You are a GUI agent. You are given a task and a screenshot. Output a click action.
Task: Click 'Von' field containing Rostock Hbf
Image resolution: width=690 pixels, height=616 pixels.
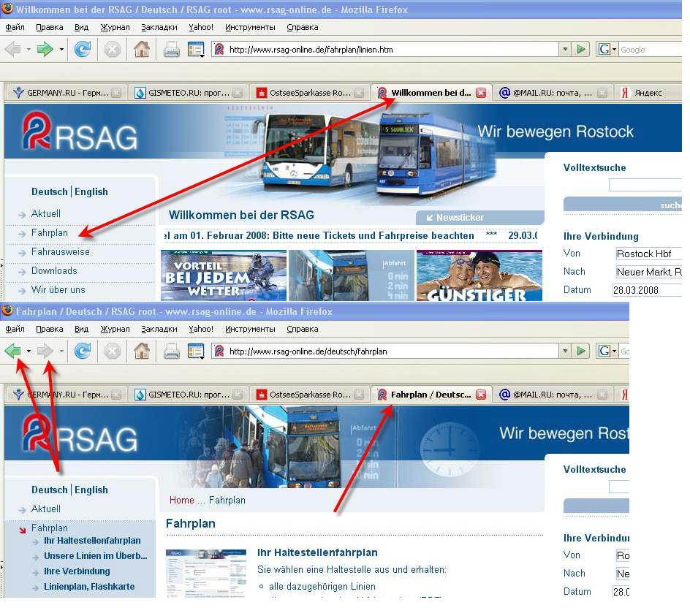click(x=648, y=254)
